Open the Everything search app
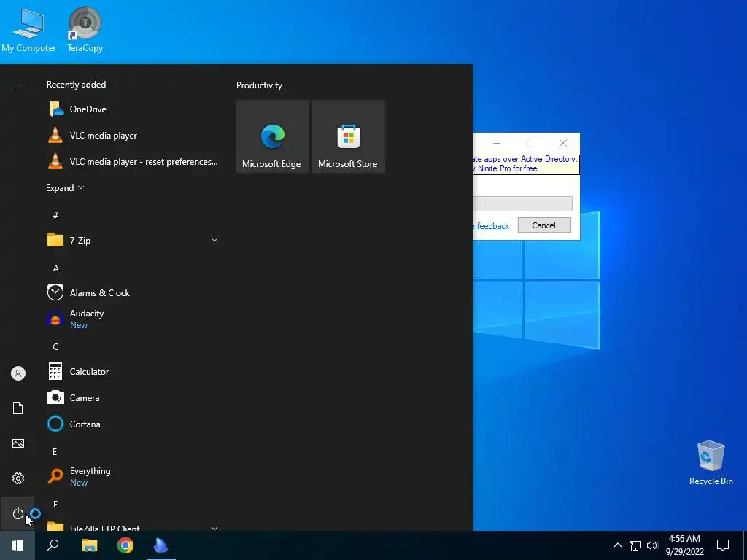The width and height of the screenshot is (747, 560). [133, 476]
